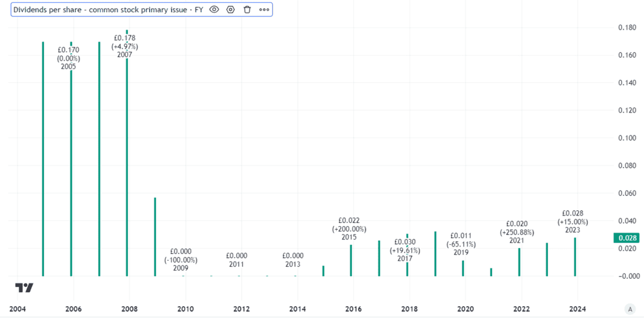Select the £0.022 2015 data label
Image resolution: width=644 pixels, height=319 pixels.
pyautogui.click(x=352, y=228)
